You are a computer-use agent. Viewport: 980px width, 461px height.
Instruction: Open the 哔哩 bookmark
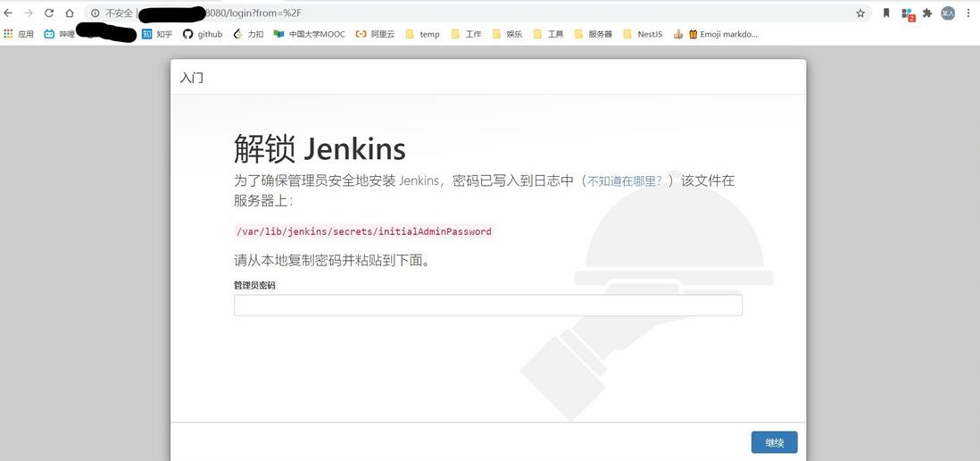point(60,35)
